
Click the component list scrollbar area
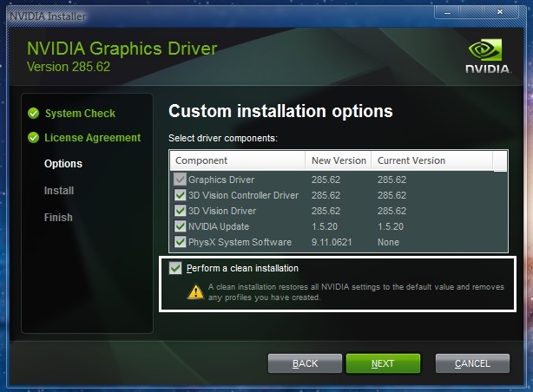[500, 208]
